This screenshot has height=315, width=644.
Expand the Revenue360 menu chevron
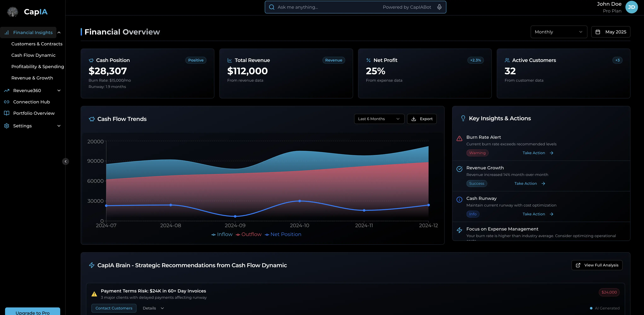[59, 90]
